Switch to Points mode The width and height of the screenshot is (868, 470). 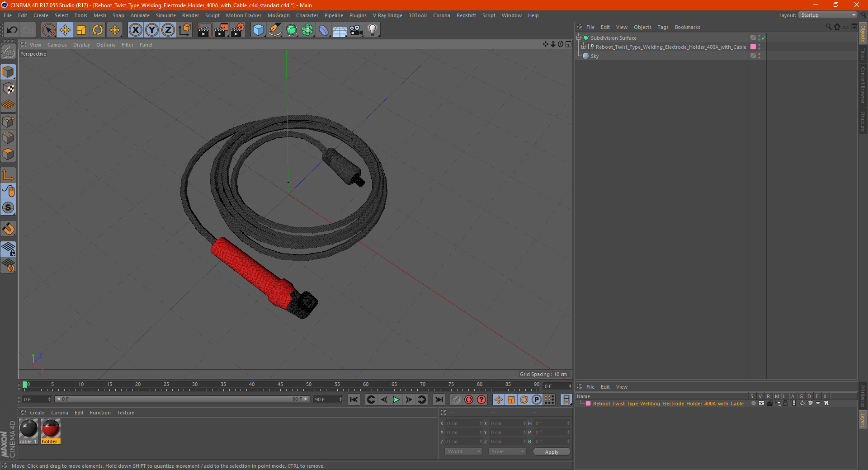8,122
